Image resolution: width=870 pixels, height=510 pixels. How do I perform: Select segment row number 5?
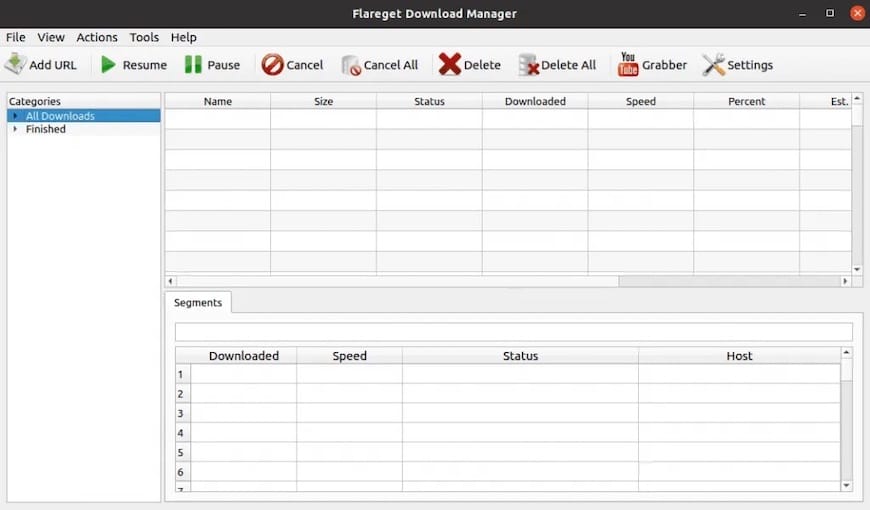(x=183, y=452)
